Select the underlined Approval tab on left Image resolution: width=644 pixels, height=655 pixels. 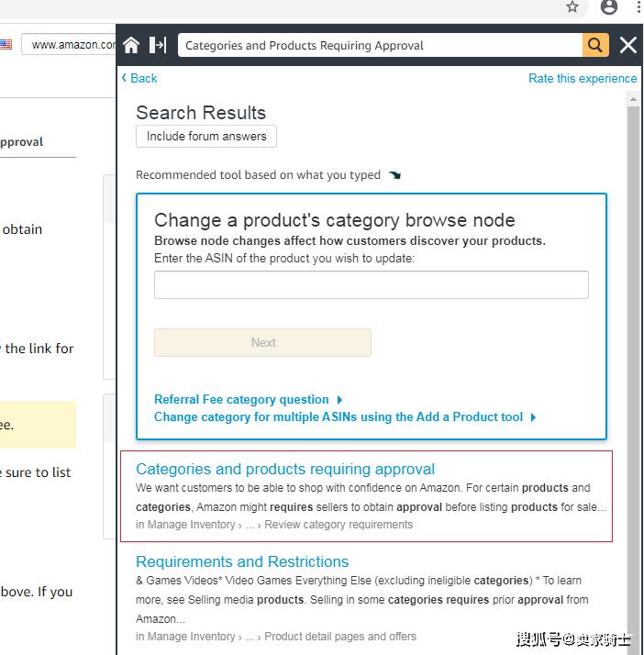[x=22, y=142]
